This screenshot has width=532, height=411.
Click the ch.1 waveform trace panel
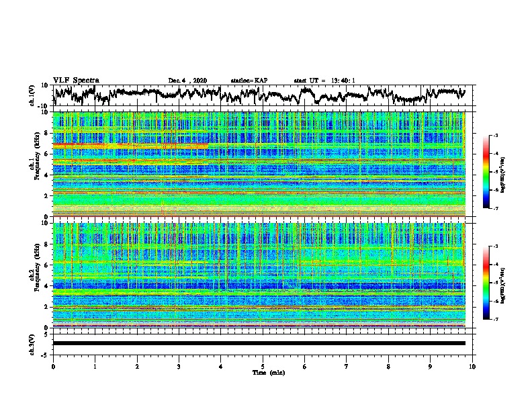tap(264, 95)
